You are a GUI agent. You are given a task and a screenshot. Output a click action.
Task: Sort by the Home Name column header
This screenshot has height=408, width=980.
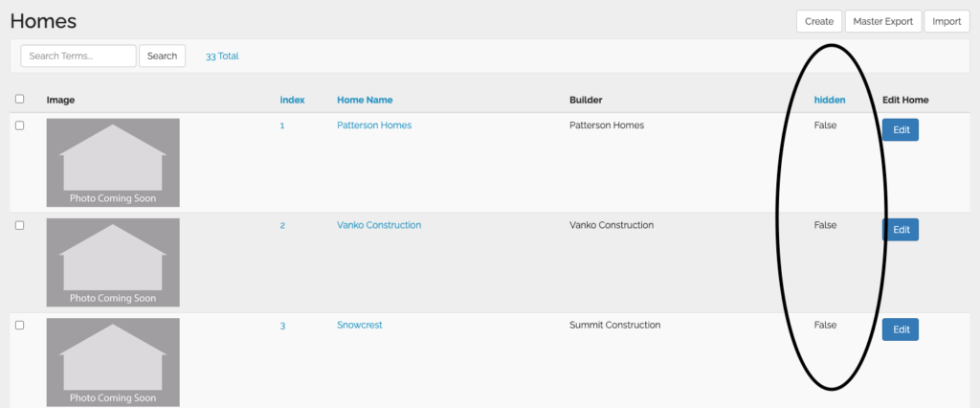[x=365, y=100]
